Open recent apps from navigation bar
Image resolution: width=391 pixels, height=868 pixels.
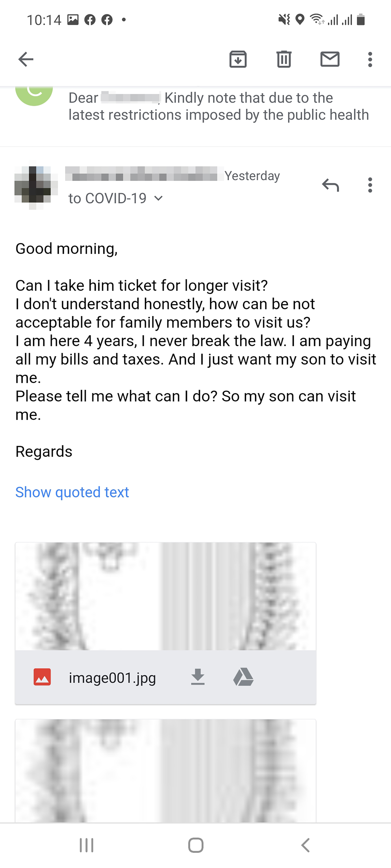[x=86, y=845]
